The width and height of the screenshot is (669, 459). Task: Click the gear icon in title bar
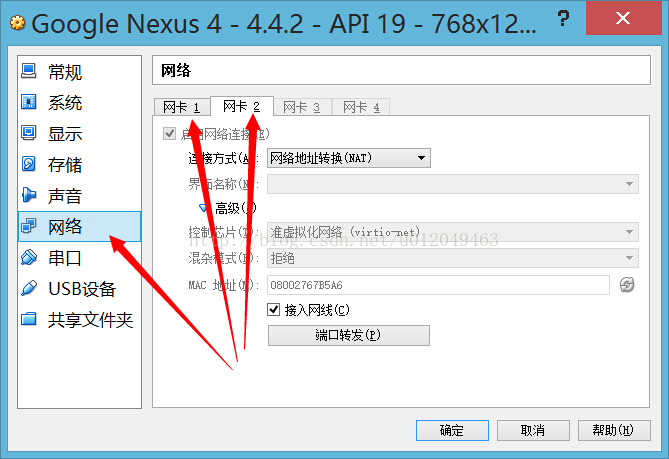[x=17, y=23]
